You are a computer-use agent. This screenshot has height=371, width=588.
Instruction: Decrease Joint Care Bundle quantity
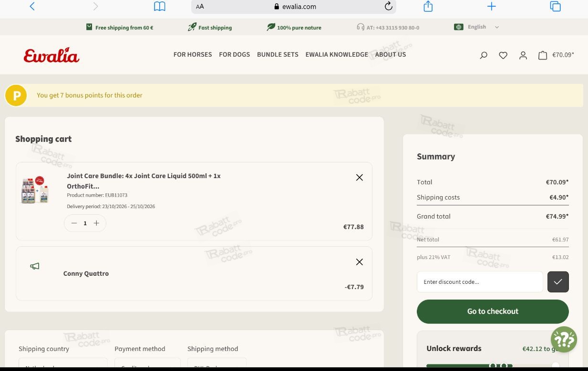click(74, 223)
